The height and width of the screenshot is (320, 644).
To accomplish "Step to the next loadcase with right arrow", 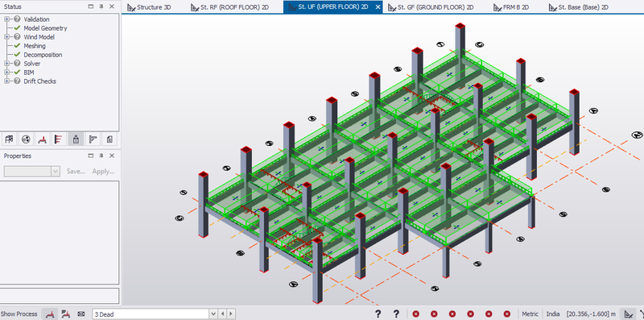I will tap(231, 314).
